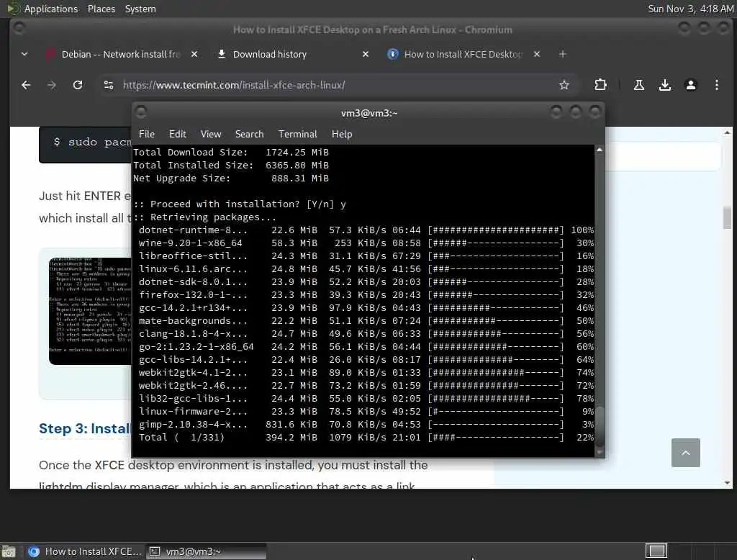Reload the tecmint page
This screenshot has width=737, height=560.
(x=78, y=85)
